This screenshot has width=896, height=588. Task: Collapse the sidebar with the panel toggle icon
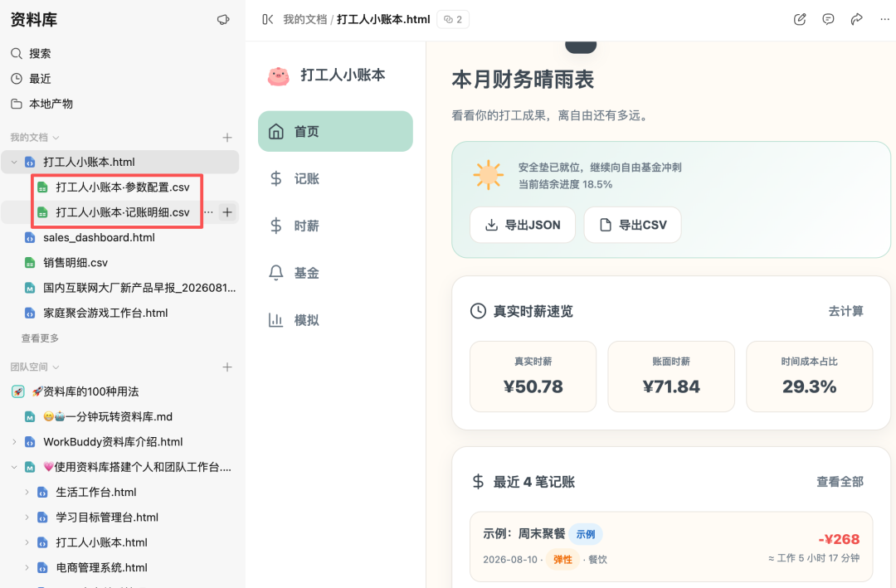(x=267, y=19)
